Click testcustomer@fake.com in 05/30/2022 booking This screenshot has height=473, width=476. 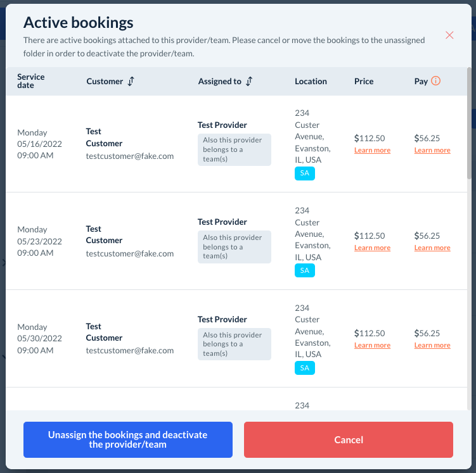pos(130,350)
